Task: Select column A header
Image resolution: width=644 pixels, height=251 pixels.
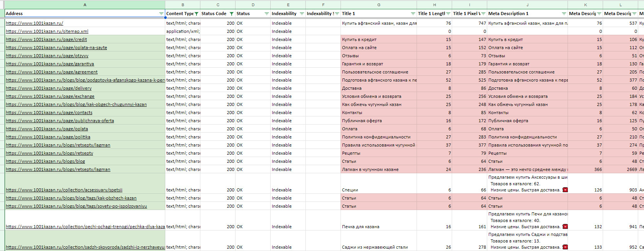Action: [85, 5]
